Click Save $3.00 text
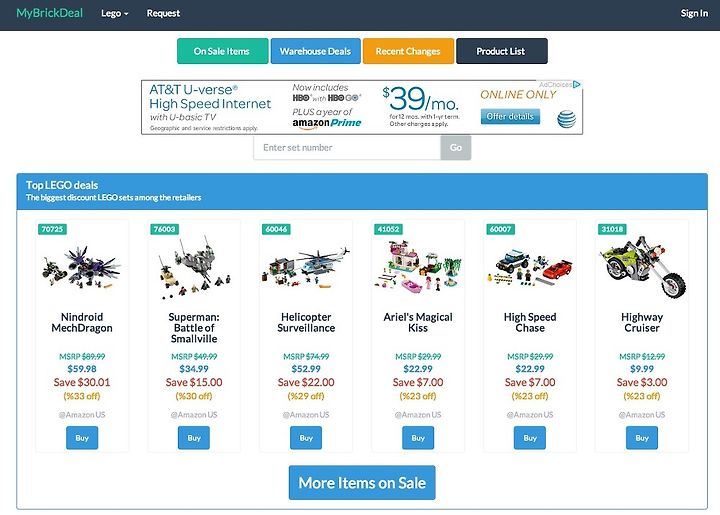Image resolution: width=720 pixels, height=515 pixels. click(x=642, y=382)
